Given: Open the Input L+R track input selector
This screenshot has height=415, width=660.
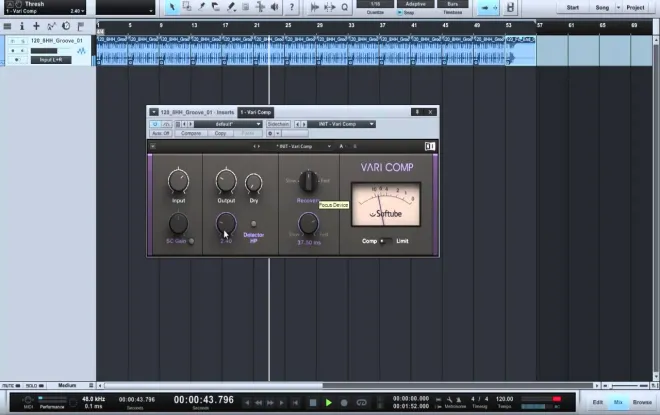Looking at the screenshot, I should coord(51,60).
